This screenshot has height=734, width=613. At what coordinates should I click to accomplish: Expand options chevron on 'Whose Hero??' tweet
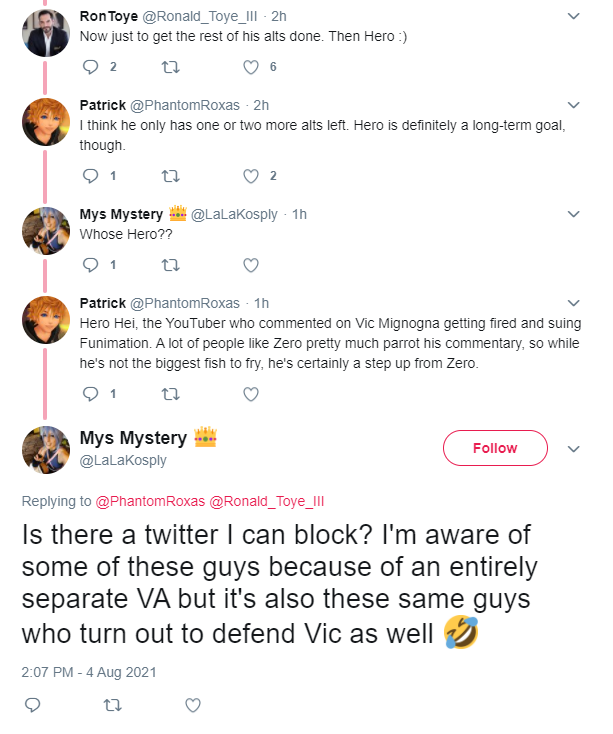pyautogui.click(x=574, y=214)
